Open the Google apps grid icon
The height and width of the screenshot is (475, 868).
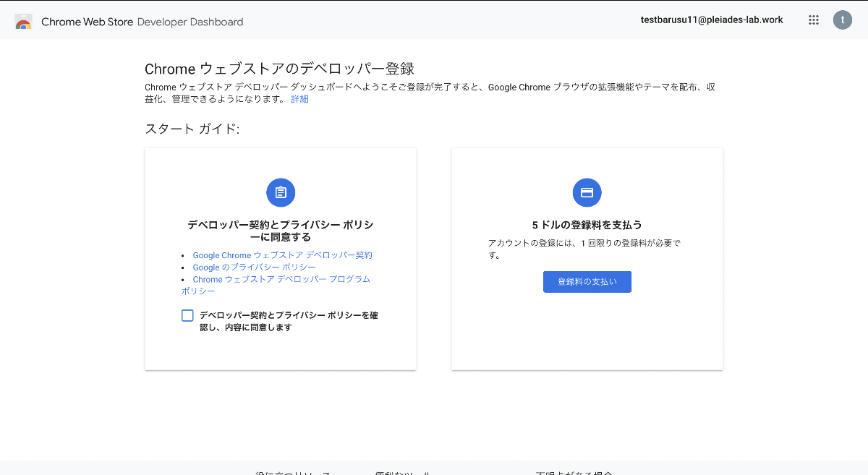814,20
